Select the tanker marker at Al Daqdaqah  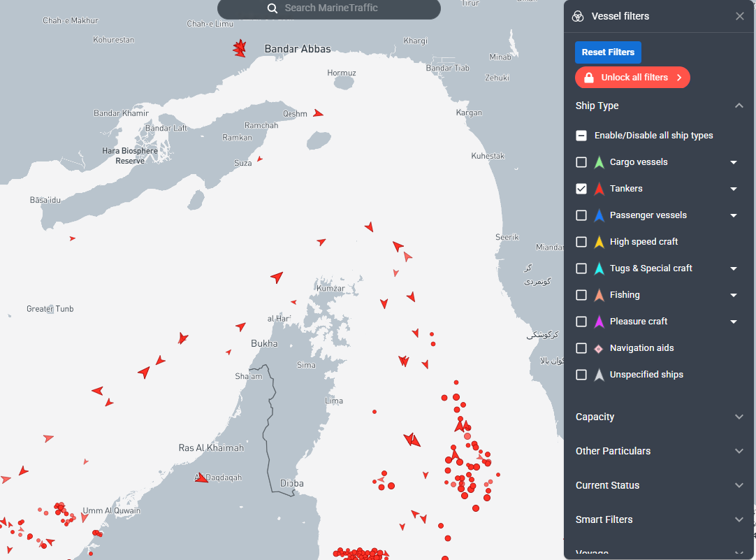tap(201, 478)
